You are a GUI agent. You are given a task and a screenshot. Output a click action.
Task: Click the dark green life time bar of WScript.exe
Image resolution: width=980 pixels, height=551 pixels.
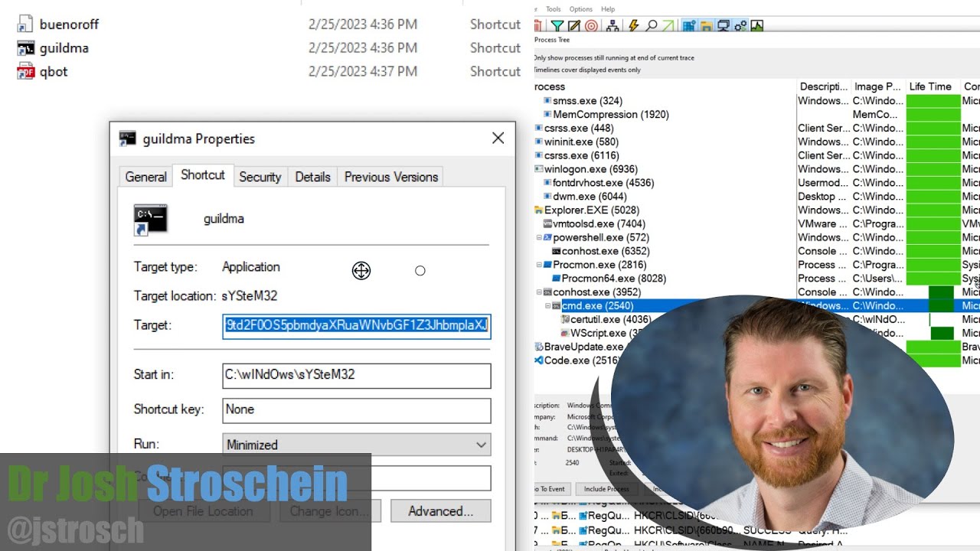(x=942, y=333)
